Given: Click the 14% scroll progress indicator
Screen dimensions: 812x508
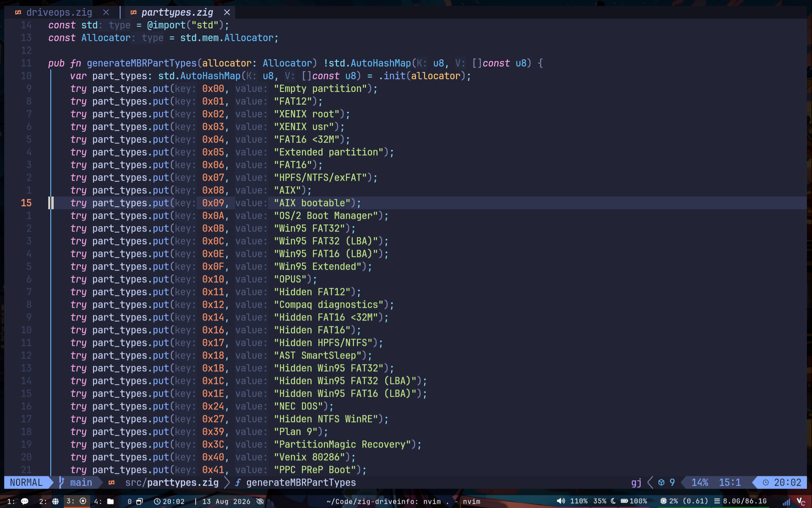Looking at the screenshot, I should pos(700,483).
